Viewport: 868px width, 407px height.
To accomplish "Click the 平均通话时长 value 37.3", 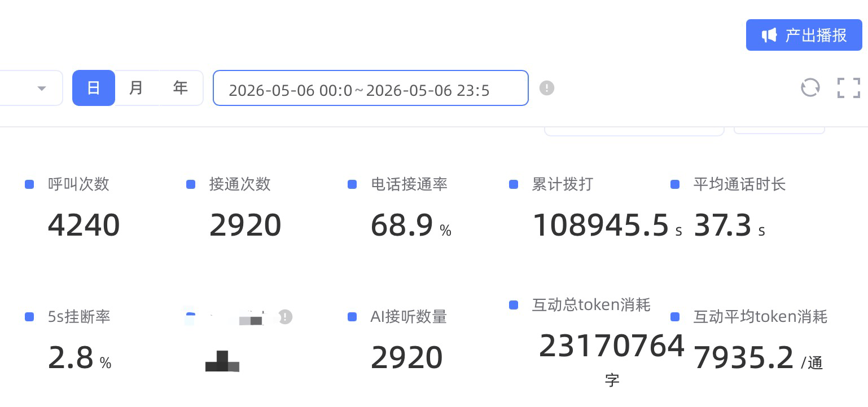I will coord(722,225).
